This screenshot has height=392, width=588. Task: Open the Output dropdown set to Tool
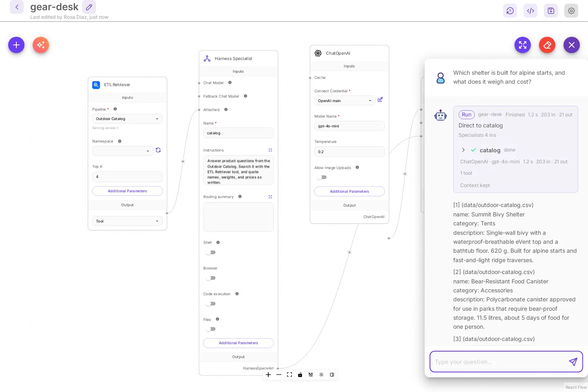[127, 221]
